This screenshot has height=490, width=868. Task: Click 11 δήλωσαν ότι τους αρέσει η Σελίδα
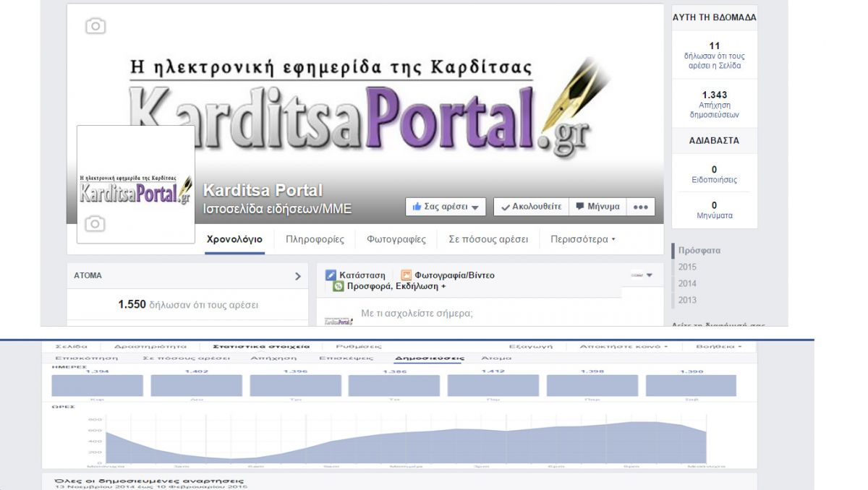[715, 56]
